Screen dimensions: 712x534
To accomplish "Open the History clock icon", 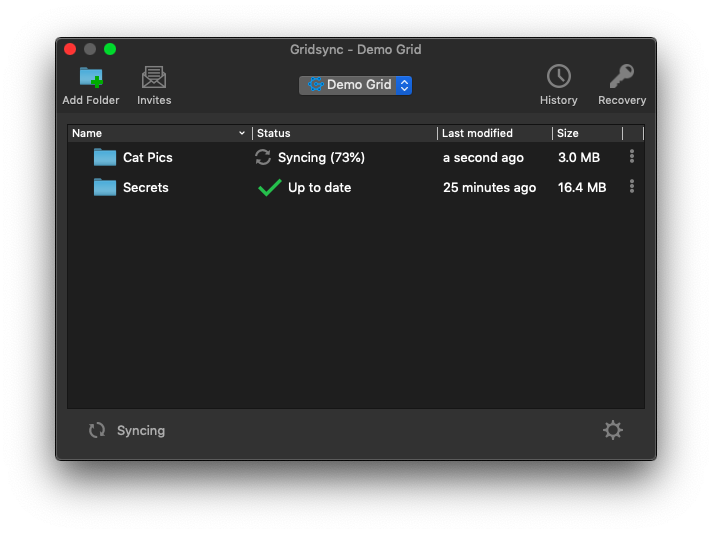I will [x=558, y=76].
